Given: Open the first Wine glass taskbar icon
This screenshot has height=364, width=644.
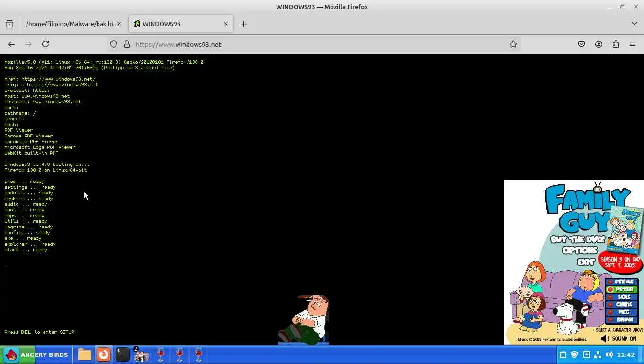Looking at the screenshot, I should 160,355.
